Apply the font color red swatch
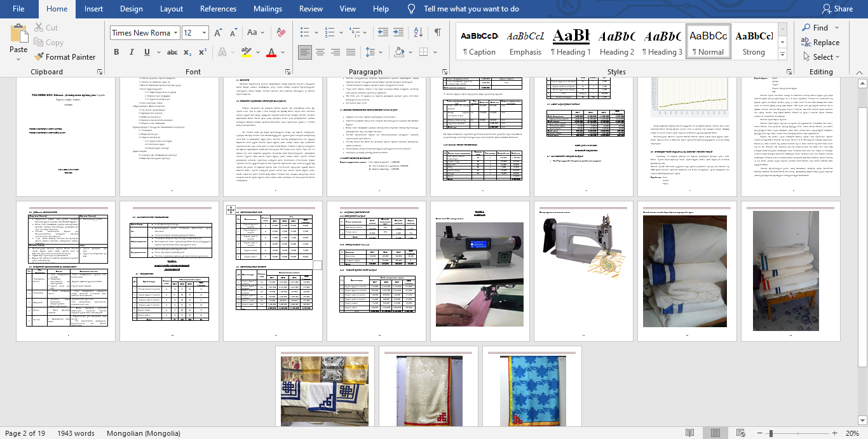The width and height of the screenshot is (868, 439). point(271,53)
